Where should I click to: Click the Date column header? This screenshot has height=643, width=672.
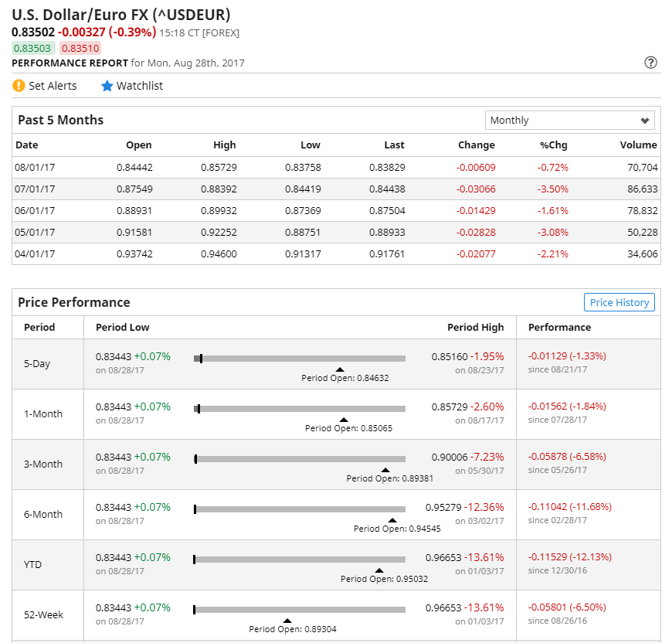click(x=27, y=145)
